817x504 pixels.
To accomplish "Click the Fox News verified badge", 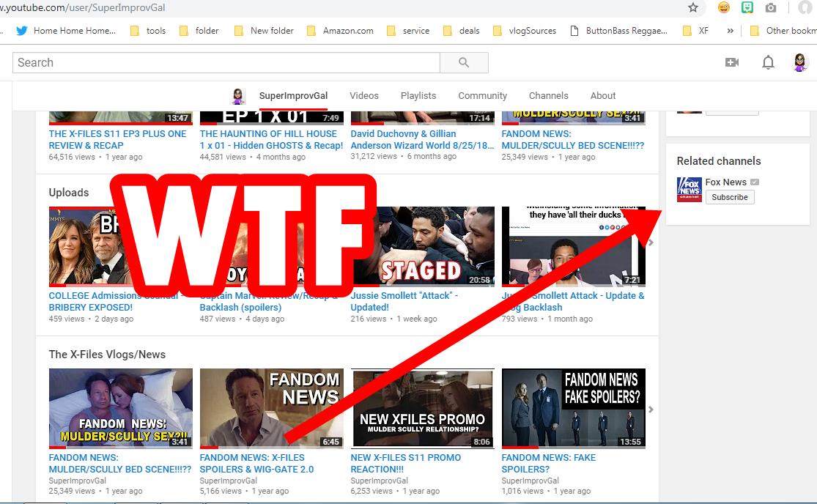I will tap(755, 182).
